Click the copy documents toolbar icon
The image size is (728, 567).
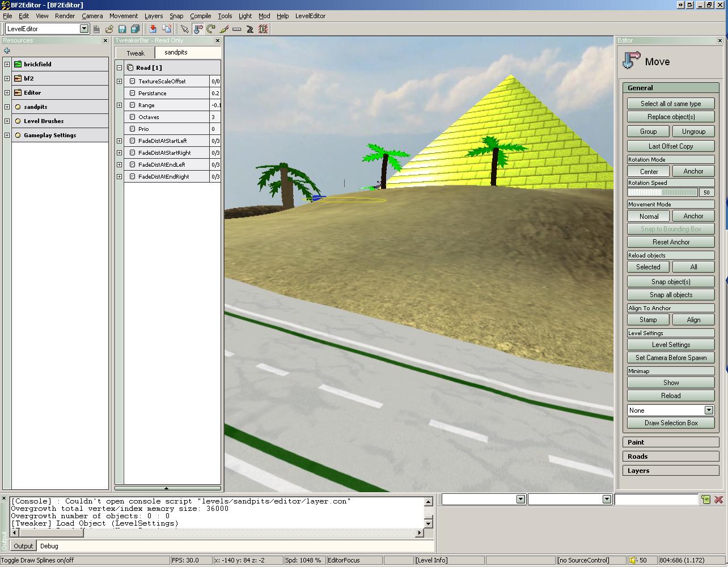[167, 29]
